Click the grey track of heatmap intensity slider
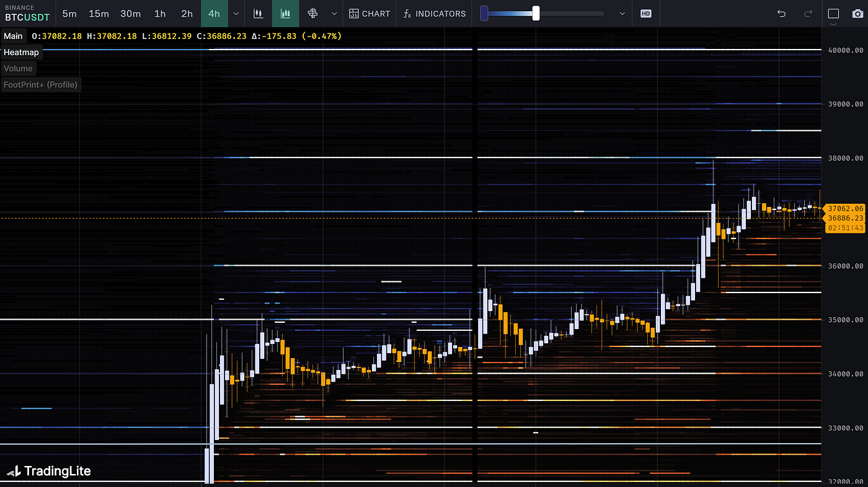 (572, 14)
